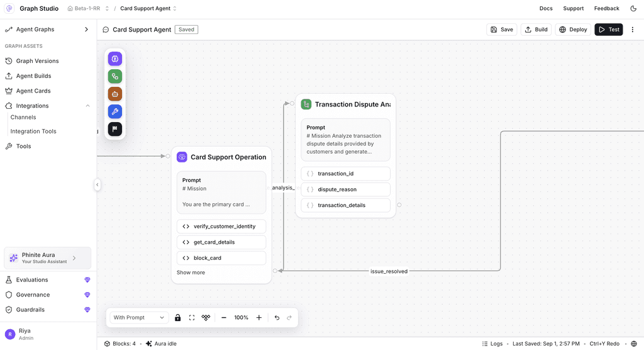Select the dispute_reason parameter row
Viewport: 644px width, 350px height.
345,189
